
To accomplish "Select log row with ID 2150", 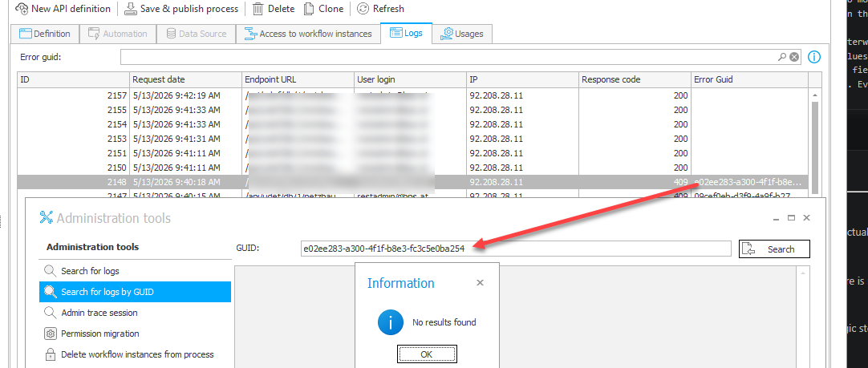I will tap(412, 167).
